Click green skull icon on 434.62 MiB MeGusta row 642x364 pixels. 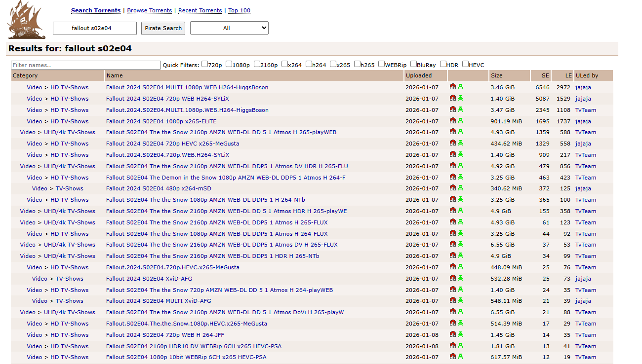(x=460, y=143)
